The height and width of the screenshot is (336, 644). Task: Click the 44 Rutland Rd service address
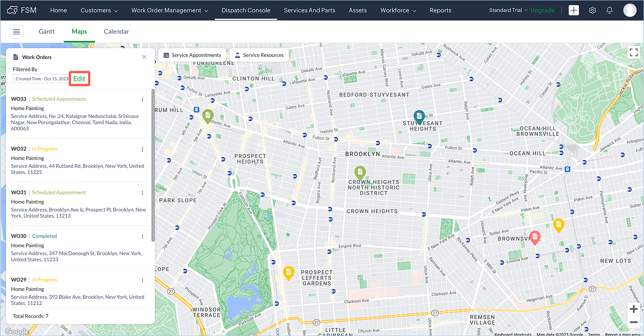click(78, 169)
